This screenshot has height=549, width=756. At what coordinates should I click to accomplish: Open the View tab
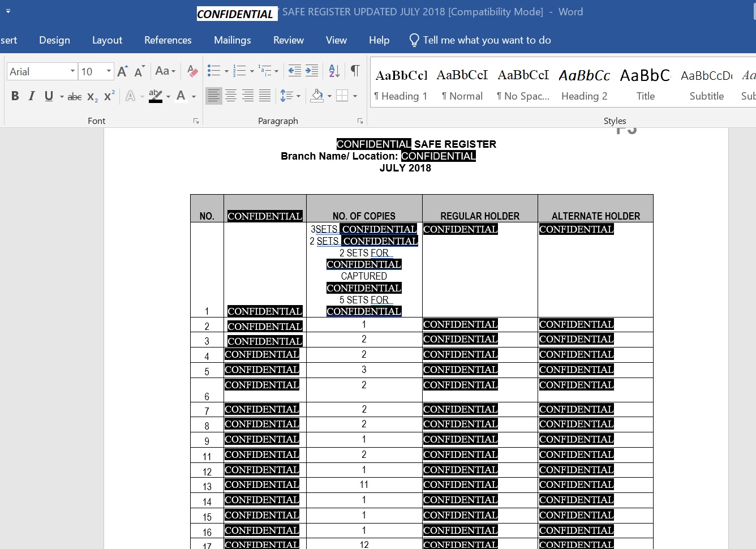(336, 40)
